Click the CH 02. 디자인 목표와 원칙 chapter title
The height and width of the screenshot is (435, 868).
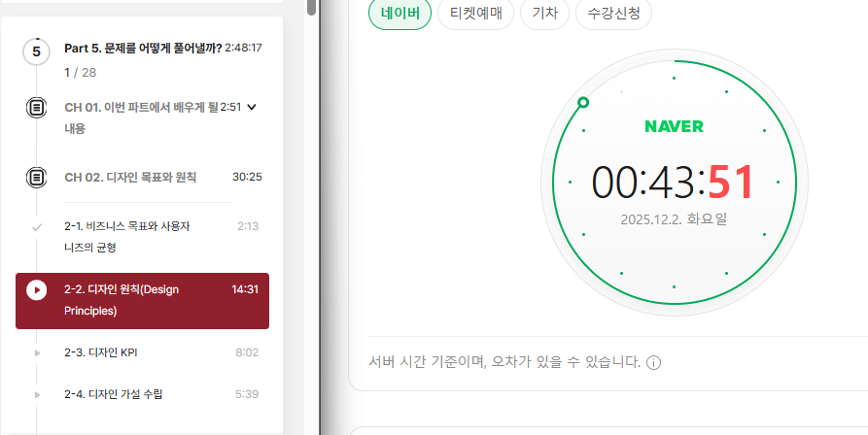tap(130, 178)
